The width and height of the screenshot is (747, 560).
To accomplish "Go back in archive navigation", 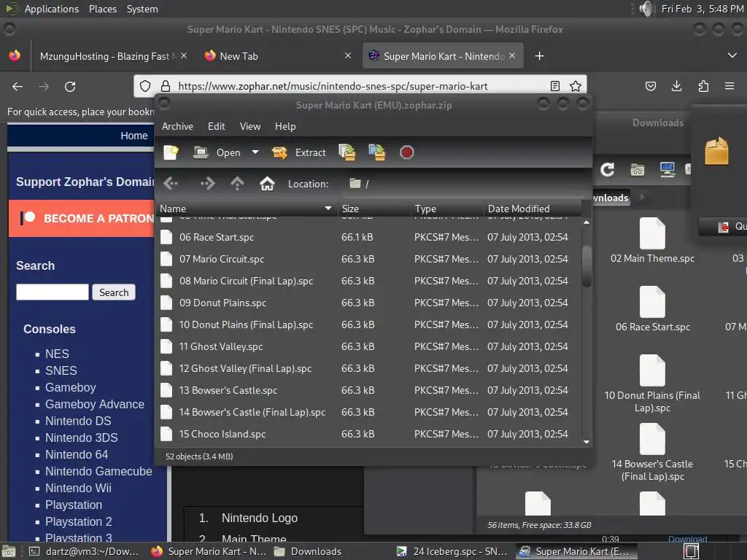I will (171, 183).
